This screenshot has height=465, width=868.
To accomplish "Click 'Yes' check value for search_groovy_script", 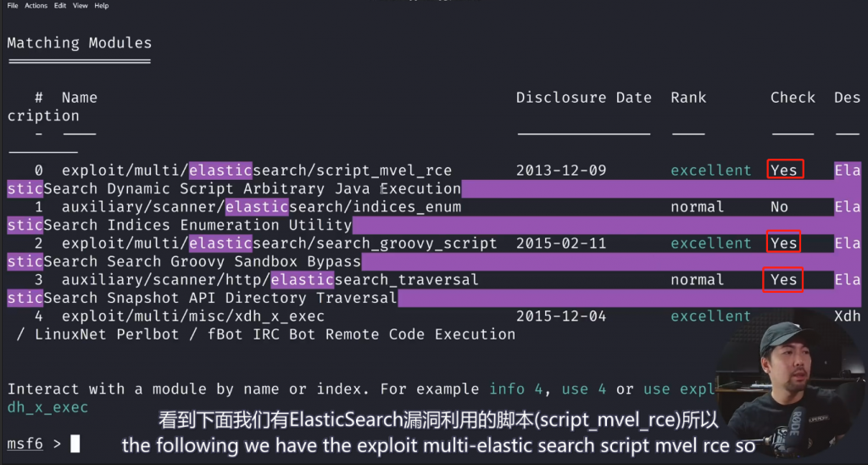I will tap(784, 244).
